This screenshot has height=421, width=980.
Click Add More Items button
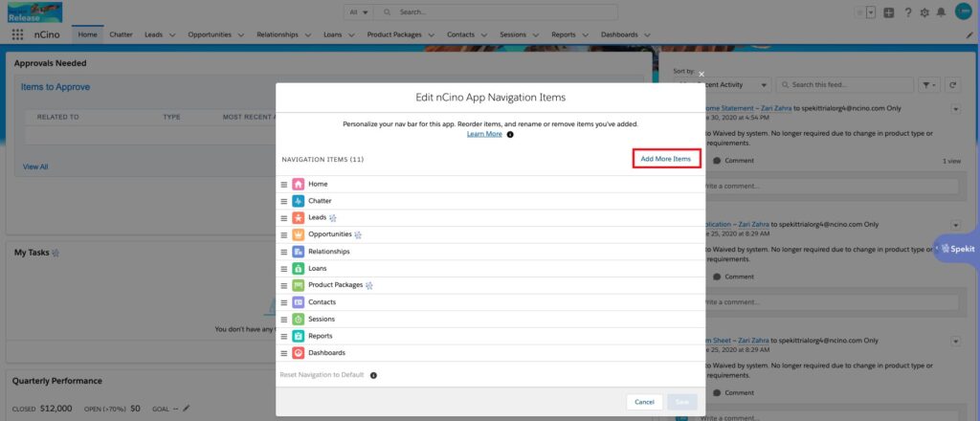(666, 159)
